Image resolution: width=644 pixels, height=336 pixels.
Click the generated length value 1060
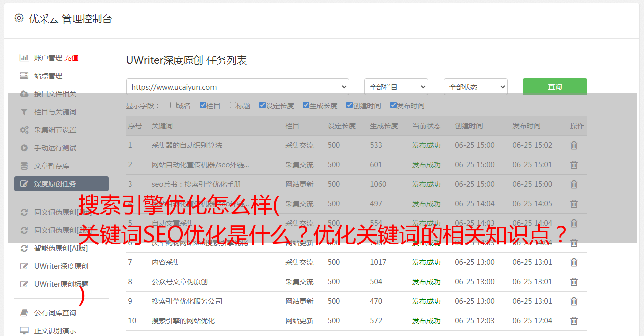[x=378, y=184]
